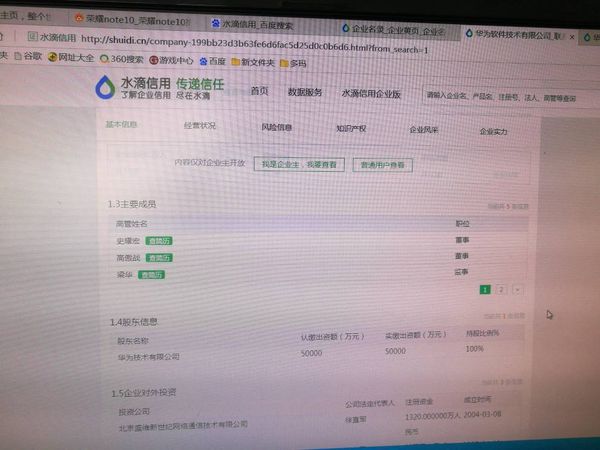Click next-page arrow in 主要成员 pagination
Viewport: 600px width, 450px height.
[x=517, y=290]
